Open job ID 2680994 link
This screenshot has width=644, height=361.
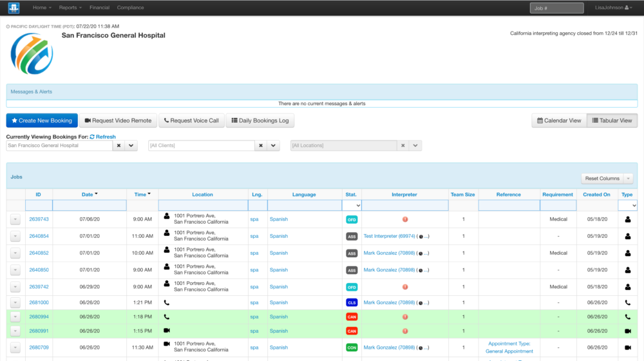click(39, 317)
